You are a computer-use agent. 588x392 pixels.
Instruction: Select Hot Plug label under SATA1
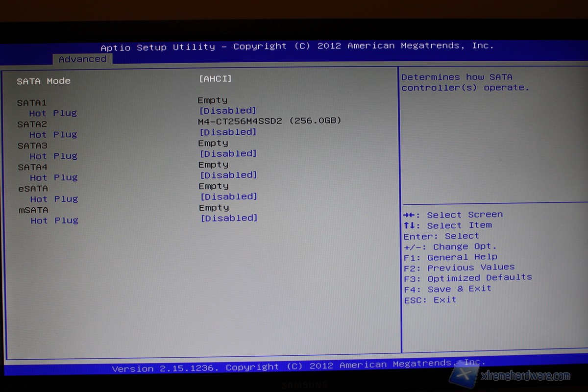click(53, 113)
